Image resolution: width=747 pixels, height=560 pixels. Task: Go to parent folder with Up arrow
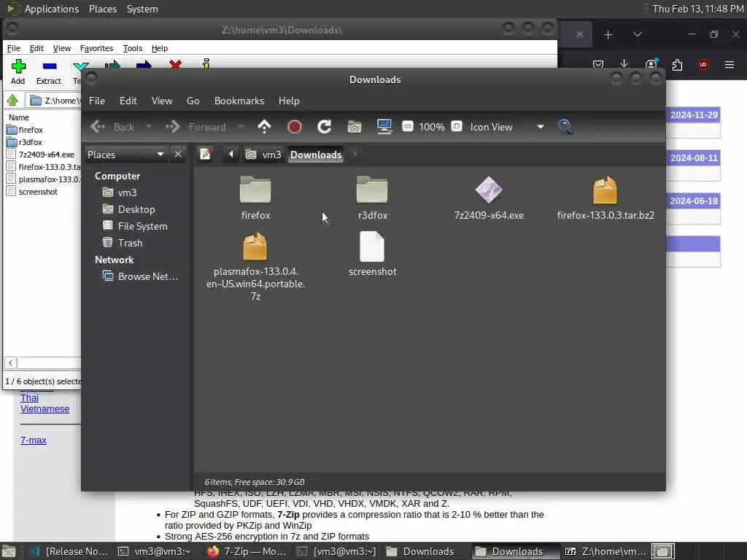point(264,127)
